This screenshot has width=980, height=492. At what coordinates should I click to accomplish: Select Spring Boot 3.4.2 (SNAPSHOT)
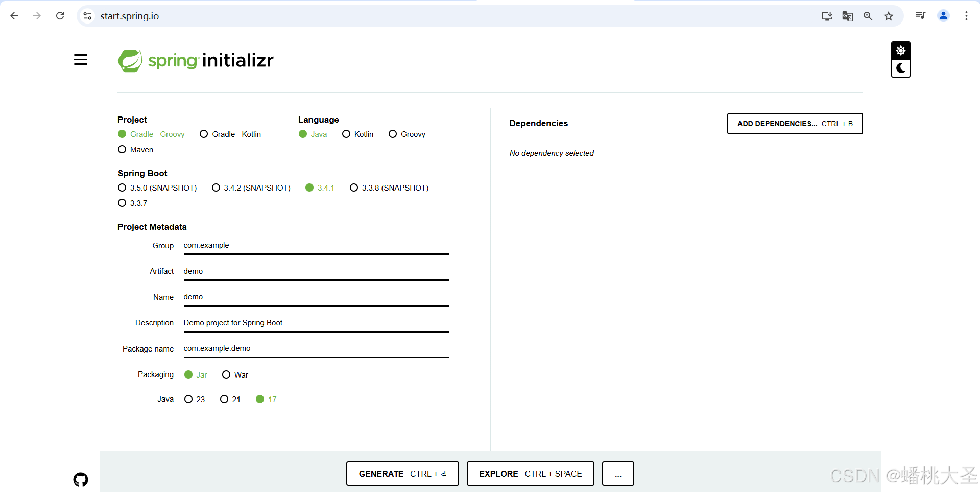(251, 188)
